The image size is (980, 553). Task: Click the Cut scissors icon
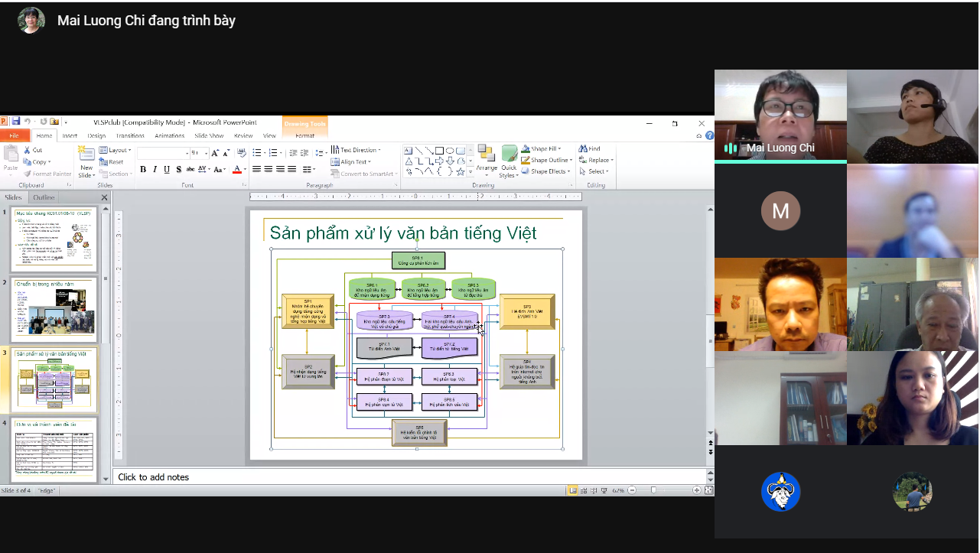pyautogui.click(x=28, y=150)
